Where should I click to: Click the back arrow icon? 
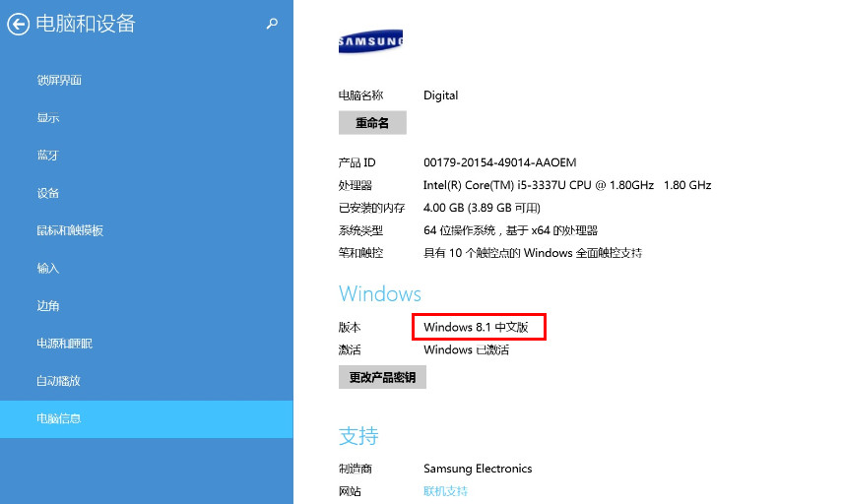tap(19, 25)
